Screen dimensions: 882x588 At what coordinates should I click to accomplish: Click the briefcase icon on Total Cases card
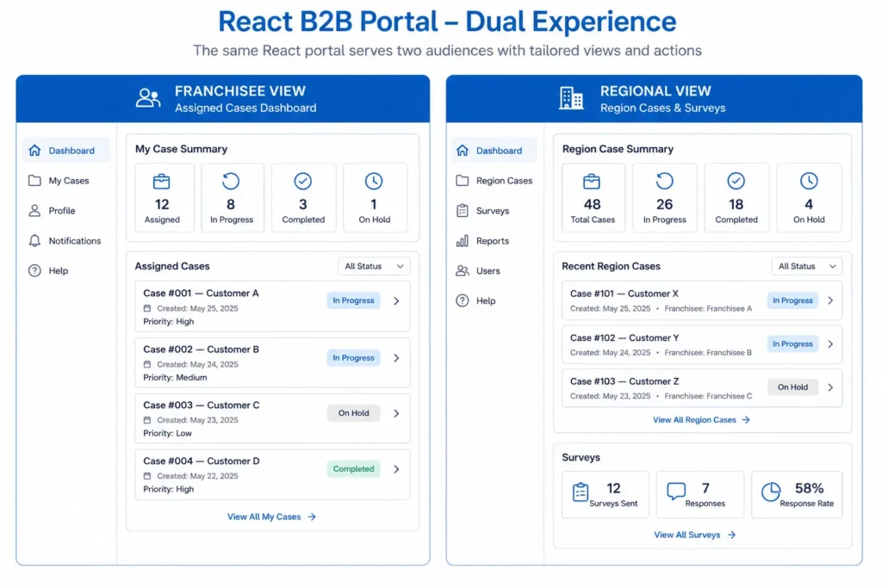pyautogui.click(x=592, y=182)
